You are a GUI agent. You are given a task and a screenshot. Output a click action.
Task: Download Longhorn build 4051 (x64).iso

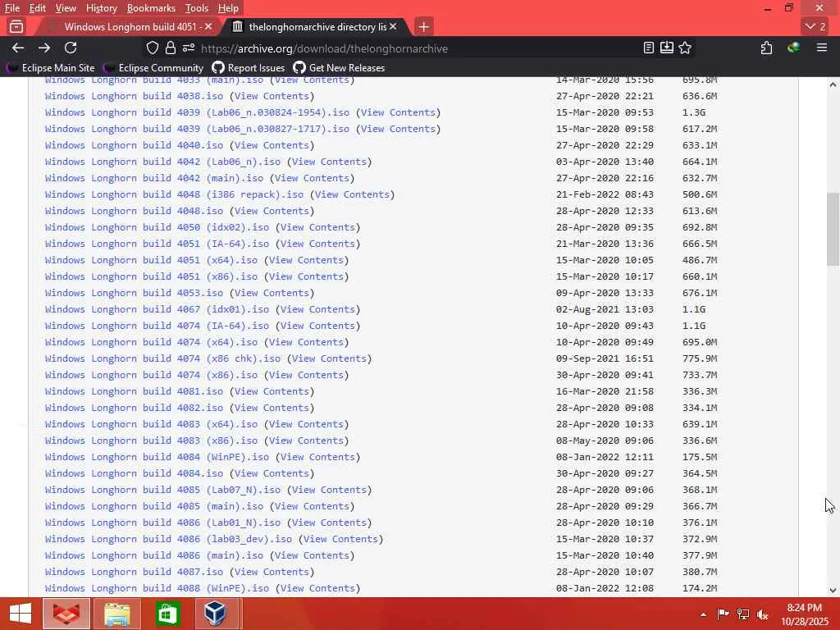pos(151,260)
